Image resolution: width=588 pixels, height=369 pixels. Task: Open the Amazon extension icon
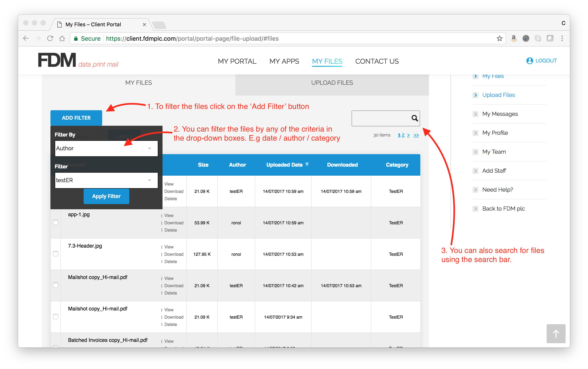click(514, 39)
